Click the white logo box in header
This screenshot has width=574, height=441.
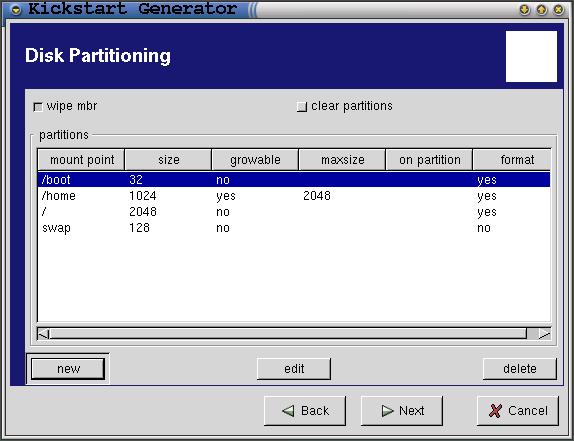pos(531,56)
